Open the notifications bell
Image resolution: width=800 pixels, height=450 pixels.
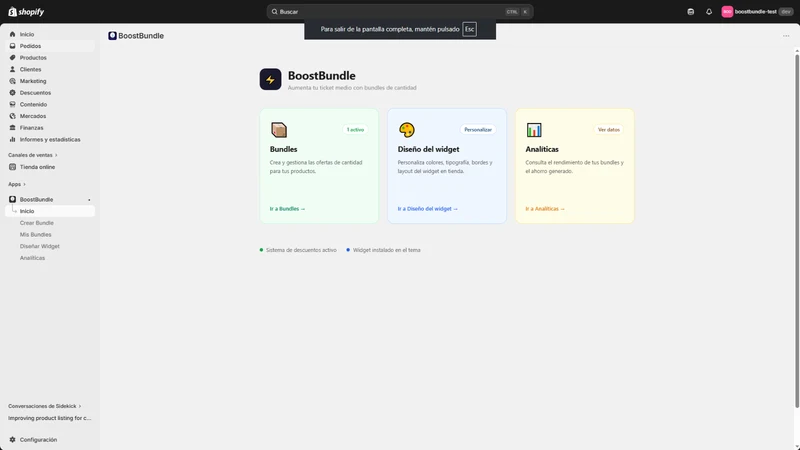click(709, 12)
